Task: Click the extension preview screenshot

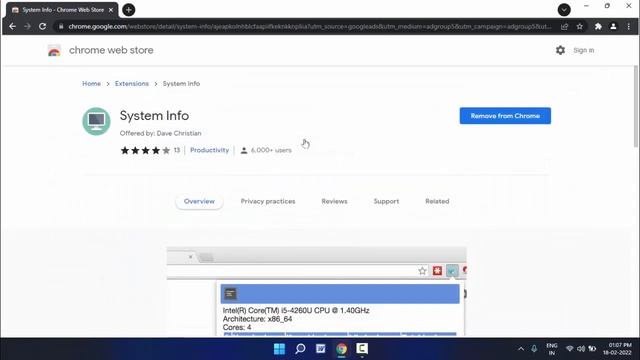Action: click(x=316, y=291)
